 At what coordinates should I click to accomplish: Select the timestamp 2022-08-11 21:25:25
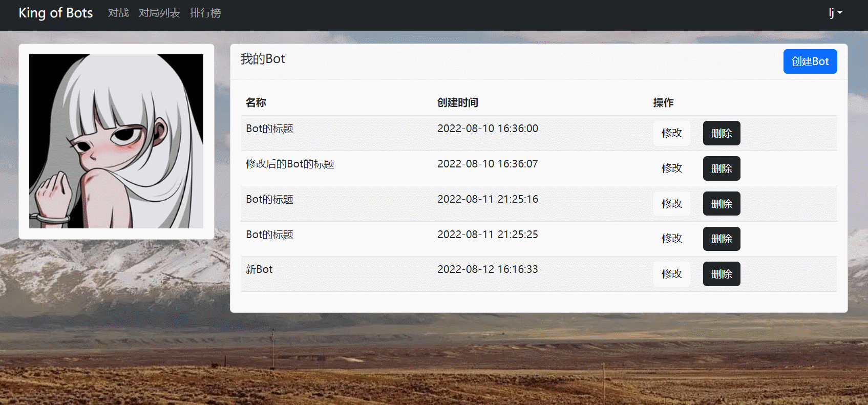coord(488,235)
